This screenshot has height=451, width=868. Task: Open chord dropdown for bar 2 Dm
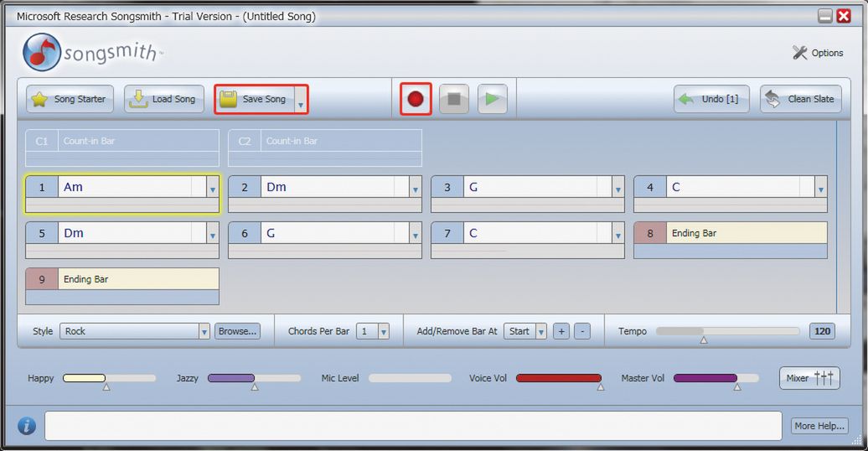click(416, 187)
